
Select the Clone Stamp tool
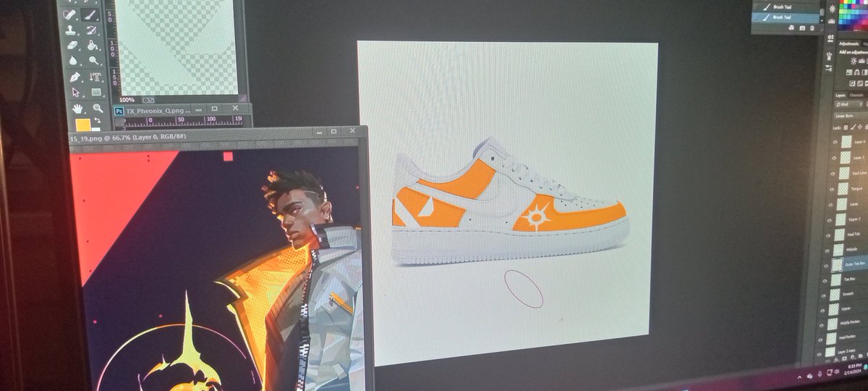(71, 30)
